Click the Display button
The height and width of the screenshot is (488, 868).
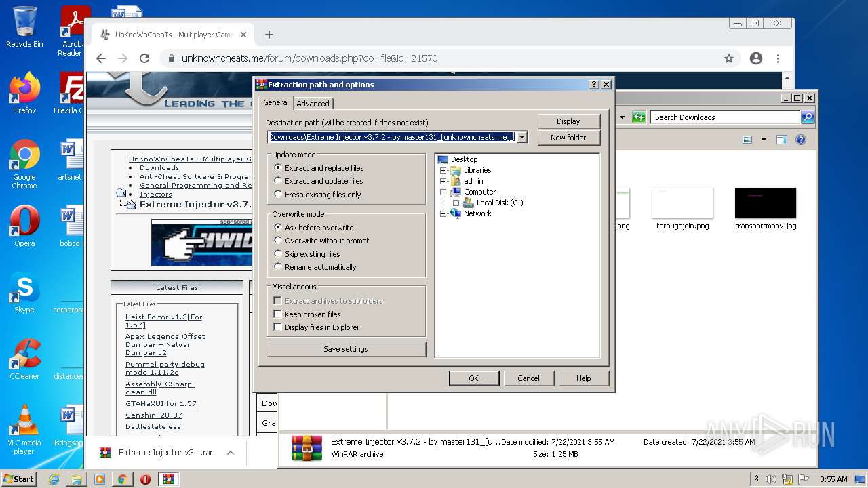coord(568,121)
